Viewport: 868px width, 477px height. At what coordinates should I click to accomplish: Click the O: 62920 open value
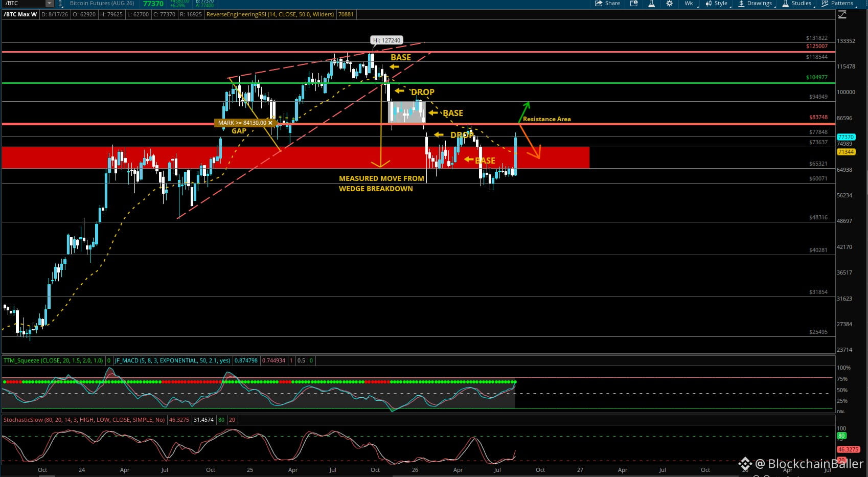pyautogui.click(x=84, y=14)
